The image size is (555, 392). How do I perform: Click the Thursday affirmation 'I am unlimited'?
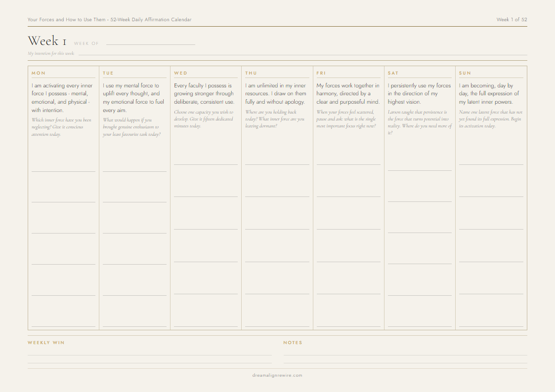[276, 94]
